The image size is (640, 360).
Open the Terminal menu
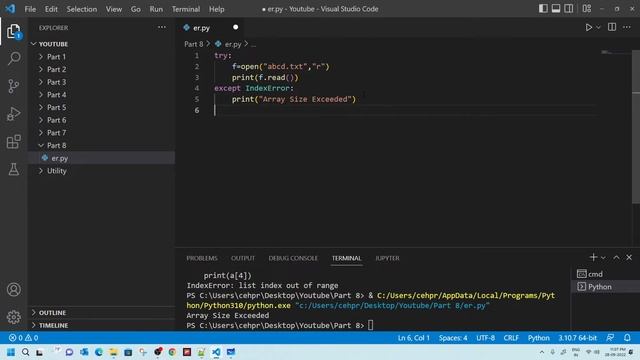pyautogui.click(x=186, y=9)
